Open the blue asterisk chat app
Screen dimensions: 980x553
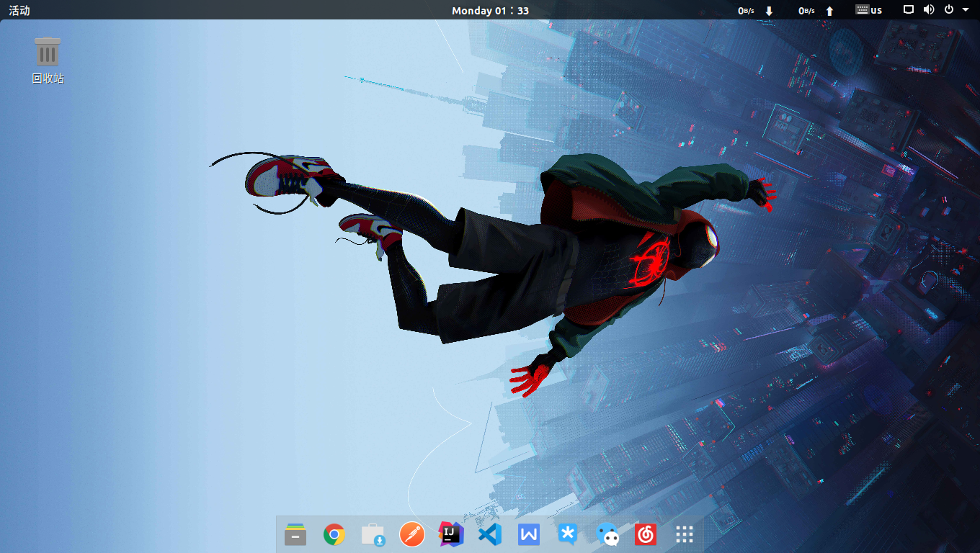coord(568,534)
